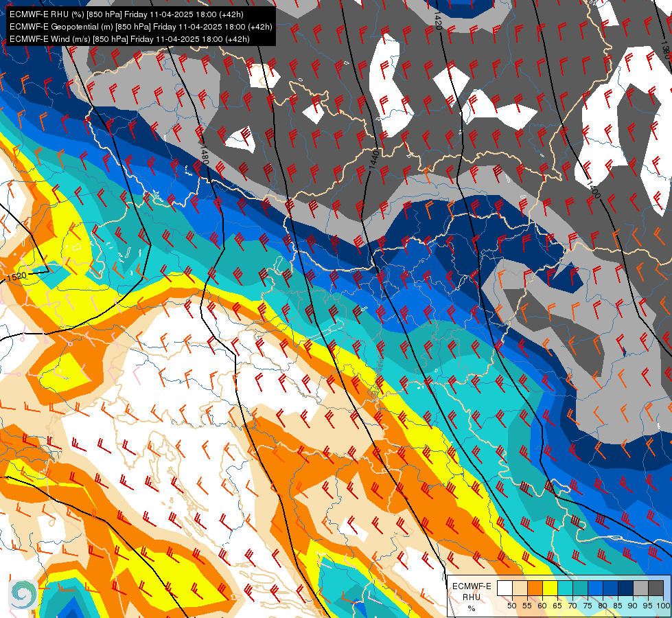Click the legend value 65
Image resolution: width=672 pixels, height=618 pixels.
click(557, 606)
